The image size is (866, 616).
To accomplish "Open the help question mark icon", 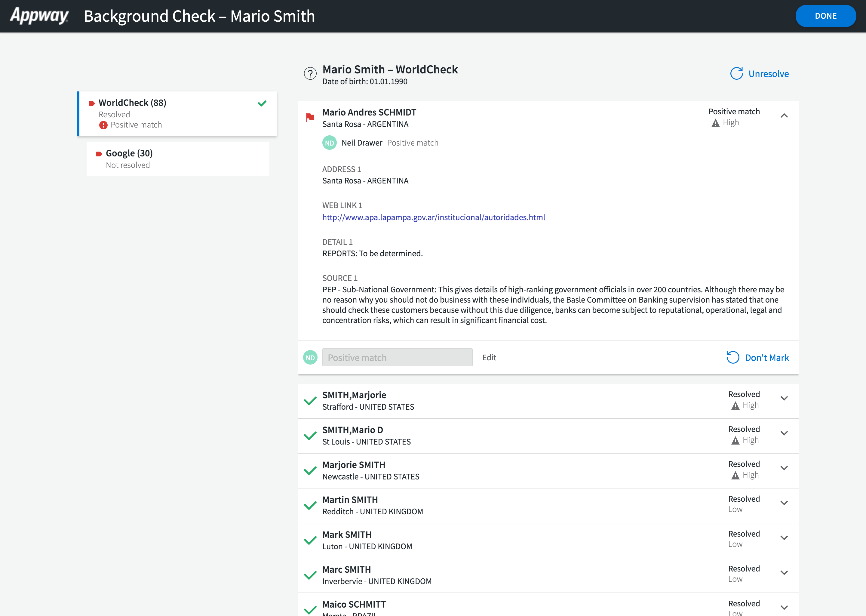I will 310,74.
